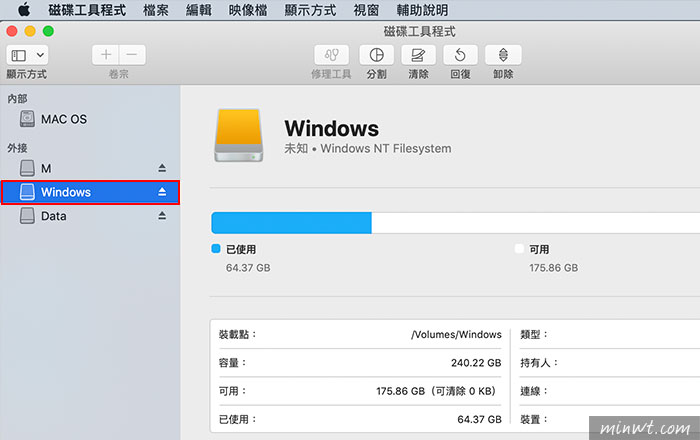The height and width of the screenshot is (440, 700).
Task: Select the Data external volume
Action: pos(91,216)
